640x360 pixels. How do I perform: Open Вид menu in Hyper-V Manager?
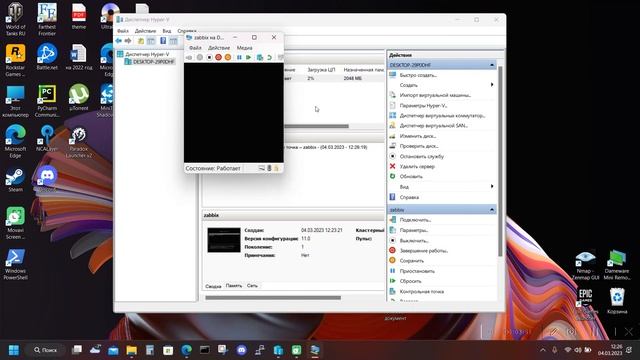(x=167, y=31)
